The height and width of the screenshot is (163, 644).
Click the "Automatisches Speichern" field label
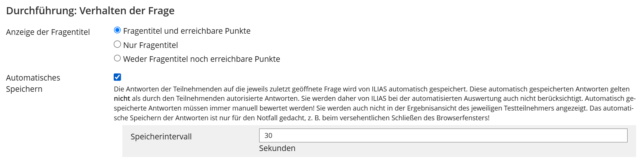tap(33, 83)
